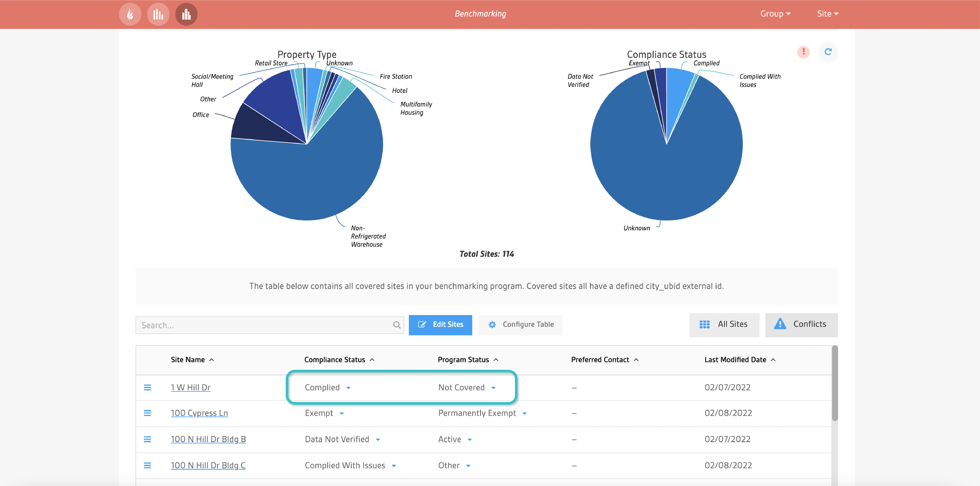Image resolution: width=980 pixels, height=486 pixels.
Task: Open the flame icon in the header
Action: [x=130, y=14]
